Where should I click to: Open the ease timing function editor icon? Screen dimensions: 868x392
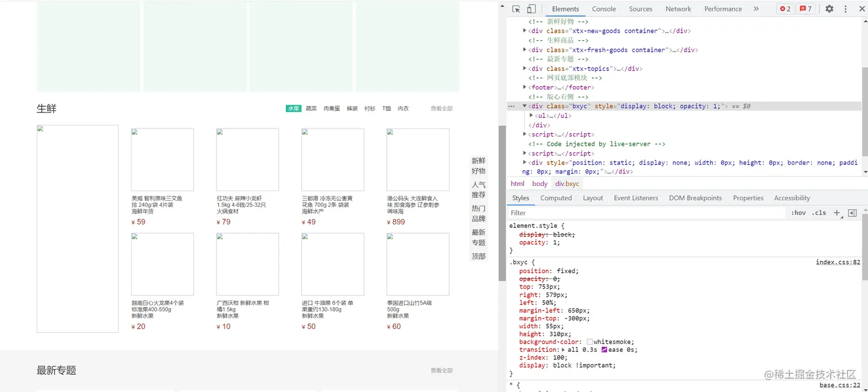pos(604,350)
